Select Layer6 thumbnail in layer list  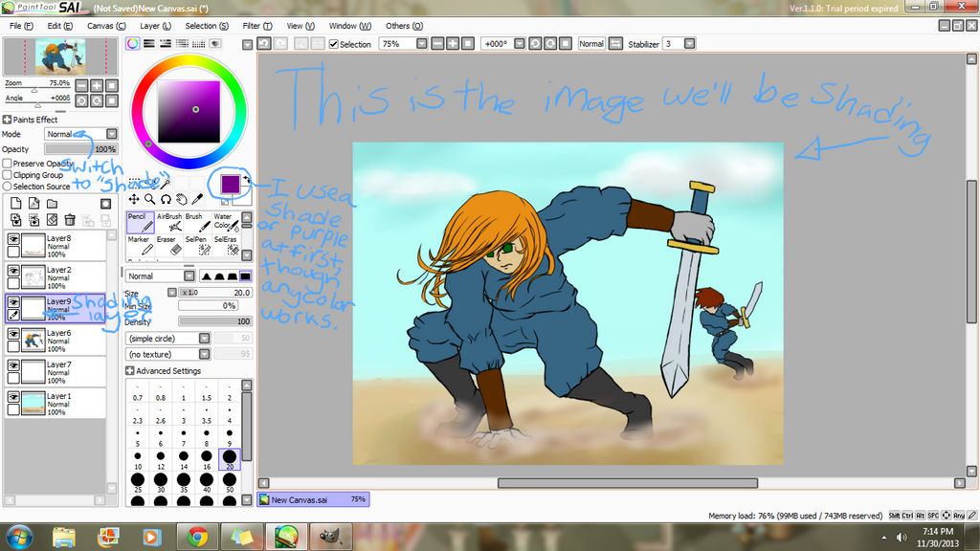(33, 341)
